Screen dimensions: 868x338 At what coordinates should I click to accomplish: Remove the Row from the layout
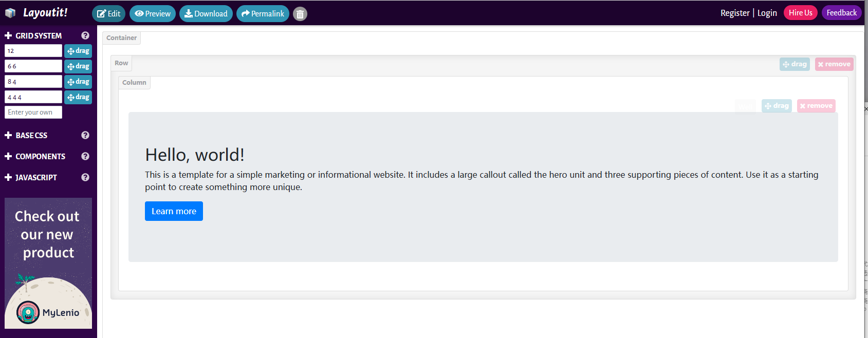(834, 64)
